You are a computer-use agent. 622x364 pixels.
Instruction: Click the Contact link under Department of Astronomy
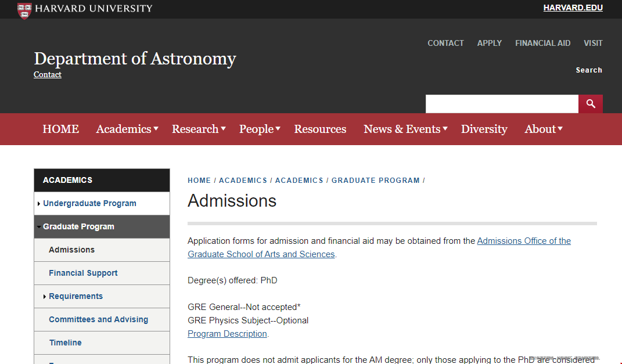[48, 74]
